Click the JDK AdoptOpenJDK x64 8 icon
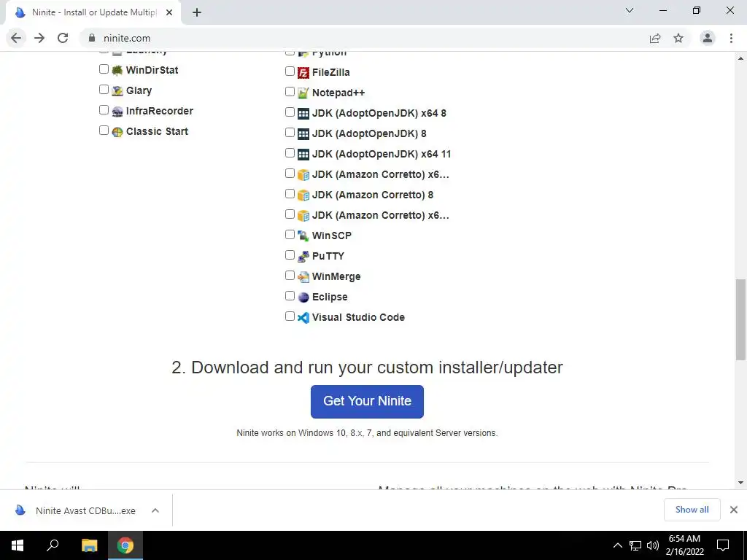 coord(303,114)
